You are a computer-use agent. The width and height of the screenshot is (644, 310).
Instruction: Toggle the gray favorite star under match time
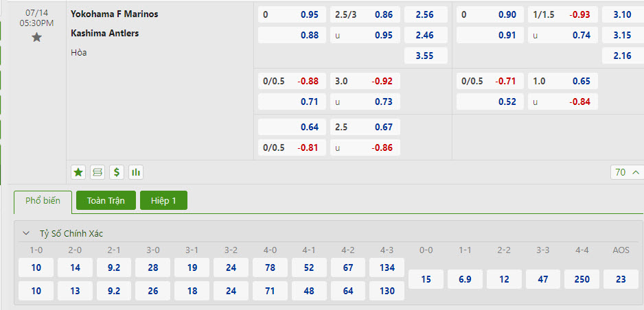click(x=37, y=38)
